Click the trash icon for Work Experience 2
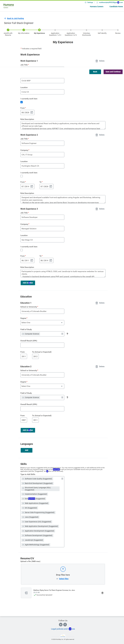This screenshot has width=124, height=644. tap(97, 135)
